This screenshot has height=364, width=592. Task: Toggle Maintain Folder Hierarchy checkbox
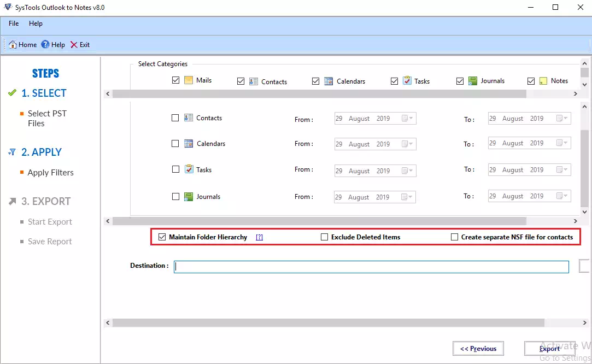point(162,237)
